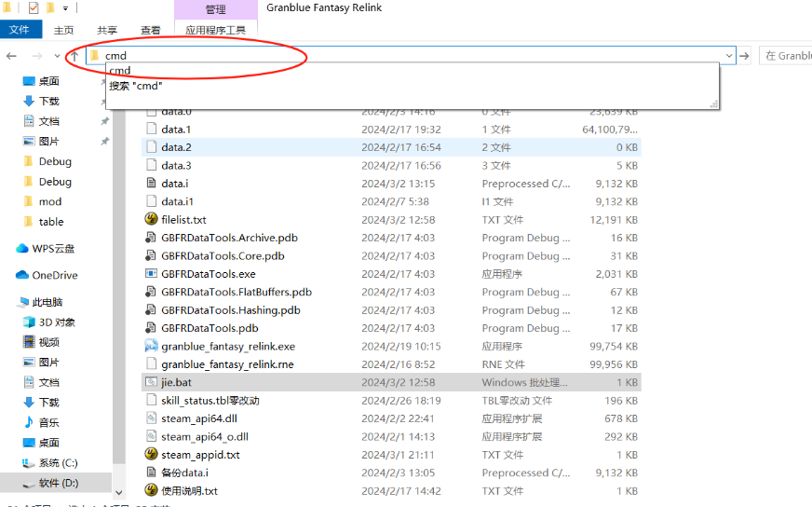Expand the address bar history dropdown

pyautogui.click(x=728, y=56)
